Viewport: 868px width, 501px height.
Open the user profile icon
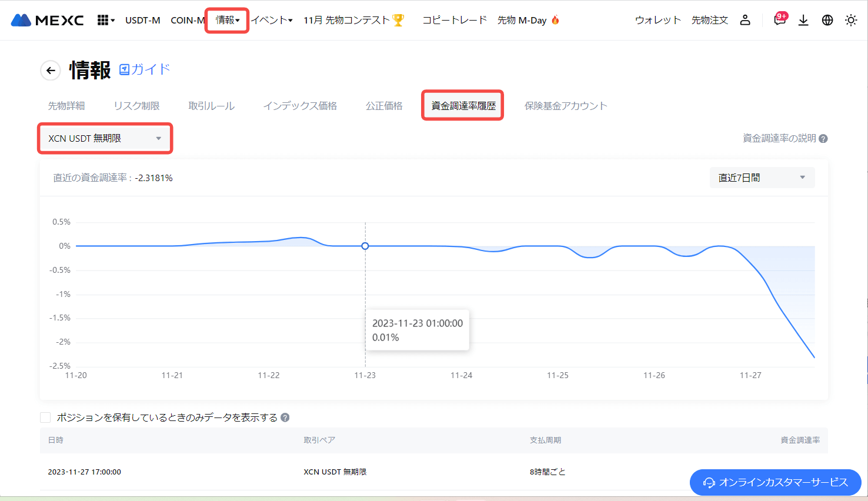point(745,20)
